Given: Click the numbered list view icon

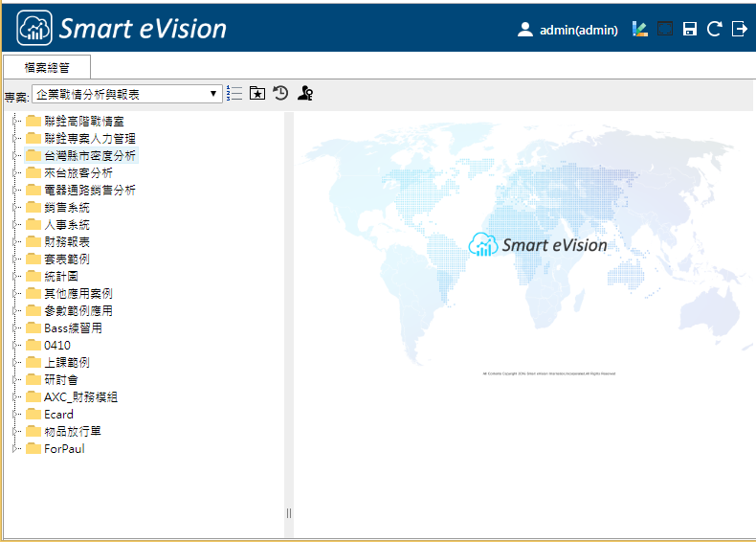Looking at the screenshot, I should [234, 93].
